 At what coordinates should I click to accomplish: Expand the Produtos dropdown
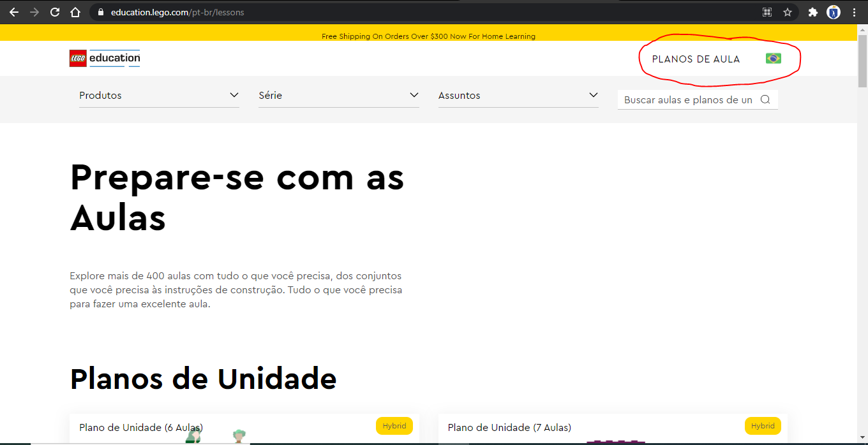[159, 96]
